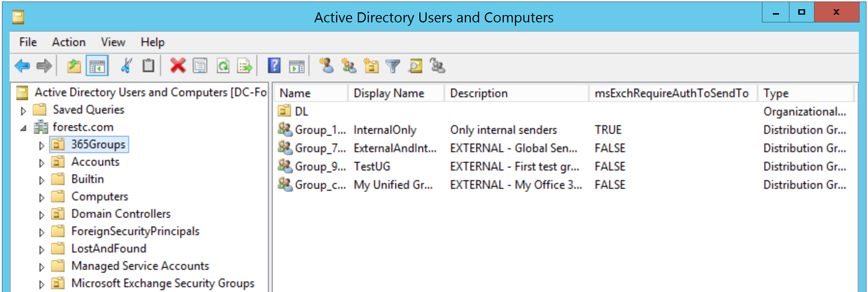Open the Action menu
This screenshot has width=868, height=292.
69,42
